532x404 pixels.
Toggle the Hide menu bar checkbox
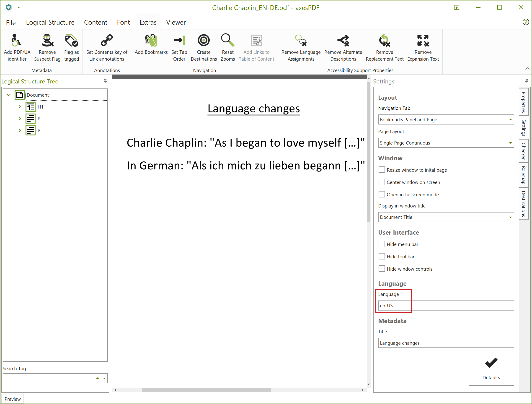tap(382, 244)
